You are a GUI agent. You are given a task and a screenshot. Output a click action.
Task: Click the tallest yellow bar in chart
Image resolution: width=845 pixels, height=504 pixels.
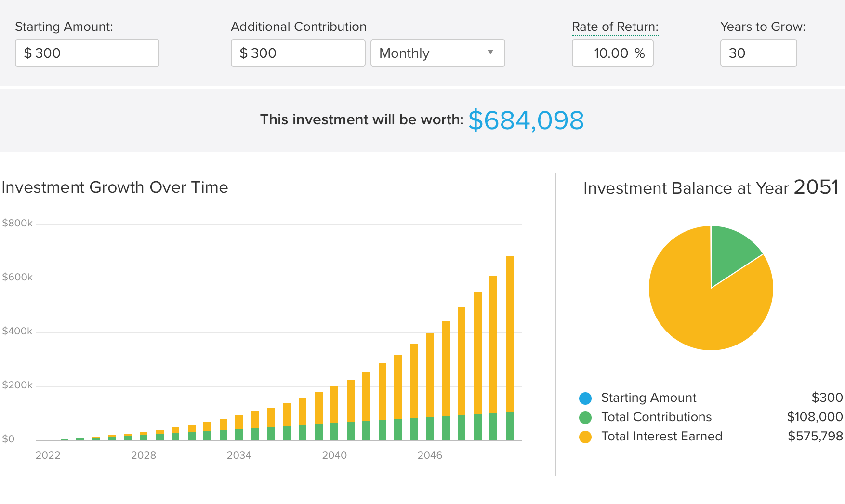point(510,332)
